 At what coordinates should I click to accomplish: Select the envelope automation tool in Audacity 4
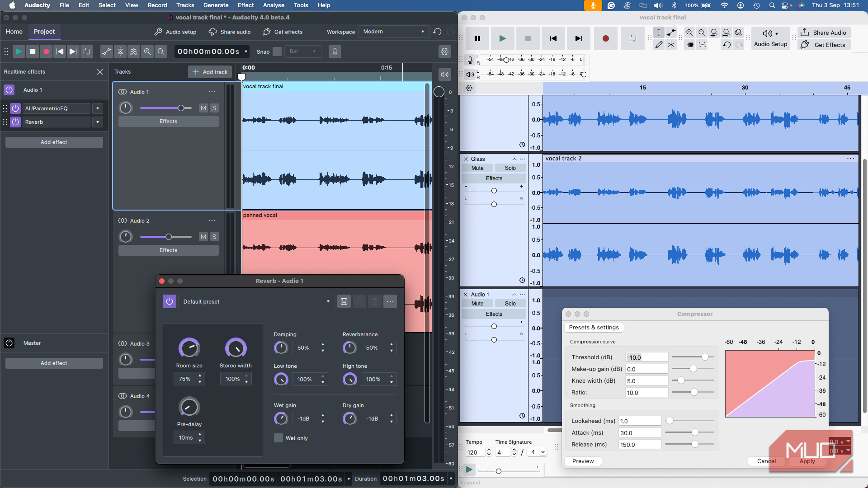(107, 52)
